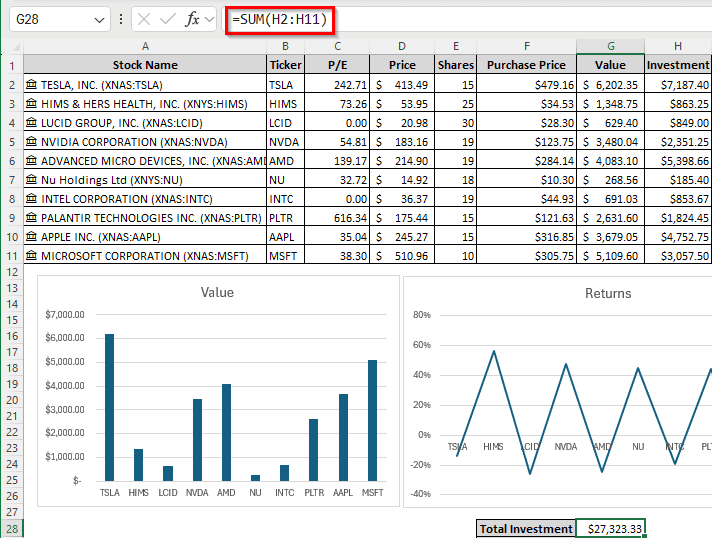The width and height of the screenshot is (712, 538).
Task: Select the Stock Name header cell
Action: [145, 65]
